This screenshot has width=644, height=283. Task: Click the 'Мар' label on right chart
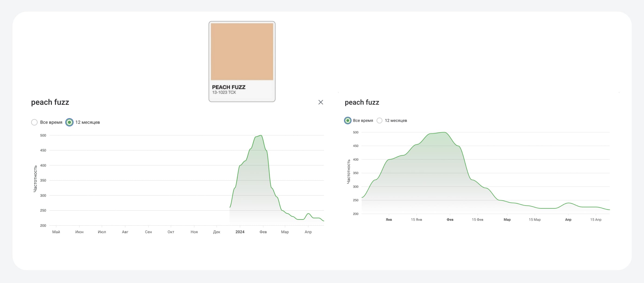[507, 220]
